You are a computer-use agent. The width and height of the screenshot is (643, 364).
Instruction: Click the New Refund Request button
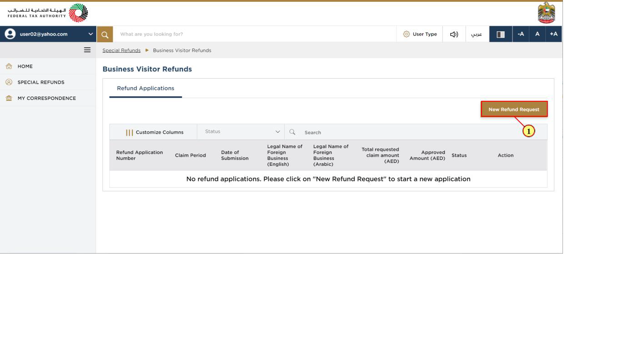(514, 109)
